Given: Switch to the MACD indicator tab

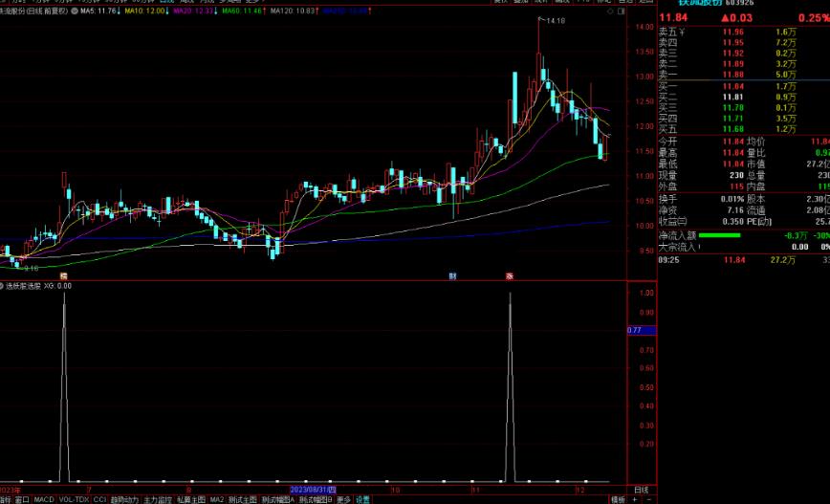Looking at the screenshot, I should point(44,500).
